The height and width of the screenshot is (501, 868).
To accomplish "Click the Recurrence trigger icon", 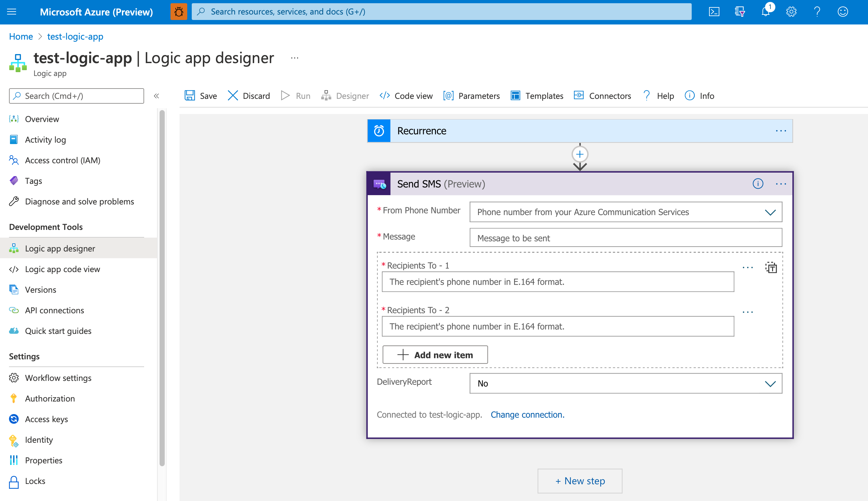I will click(x=379, y=130).
